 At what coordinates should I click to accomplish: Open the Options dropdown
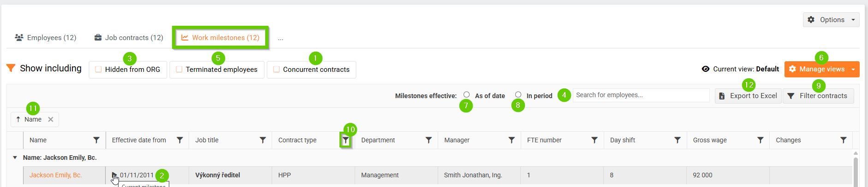(832, 20)
